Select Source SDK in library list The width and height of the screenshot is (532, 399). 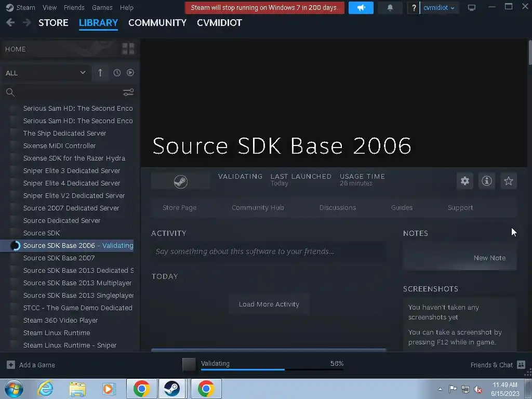click(42, 233)
